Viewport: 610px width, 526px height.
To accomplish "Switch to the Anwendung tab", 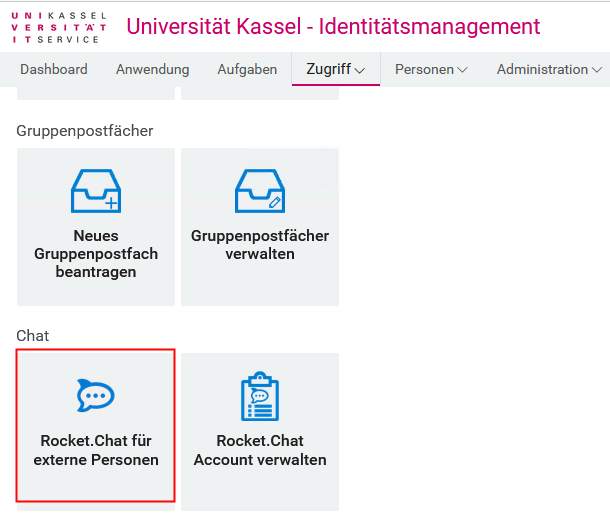I will coord(152,69).
